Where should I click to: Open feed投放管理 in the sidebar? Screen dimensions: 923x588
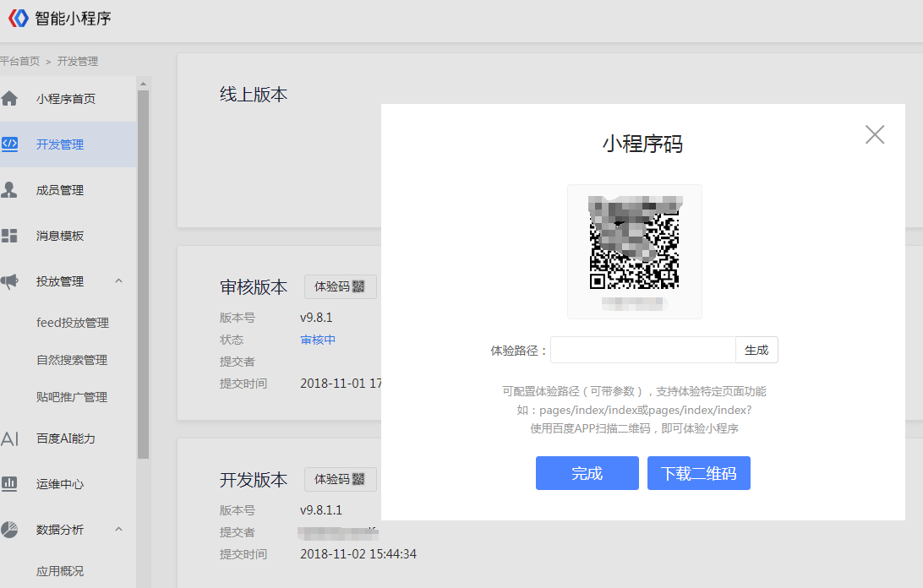click(73, 323)
